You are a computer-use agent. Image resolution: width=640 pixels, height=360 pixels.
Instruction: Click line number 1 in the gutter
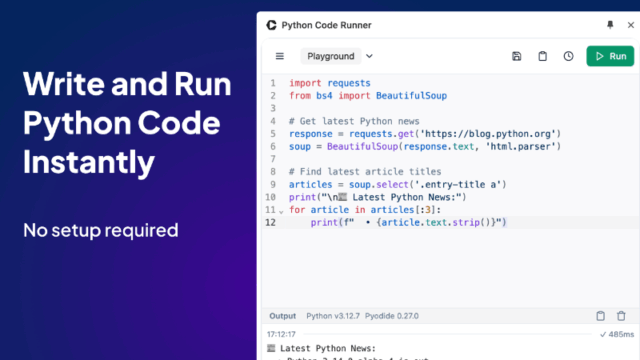coord(273,83)
